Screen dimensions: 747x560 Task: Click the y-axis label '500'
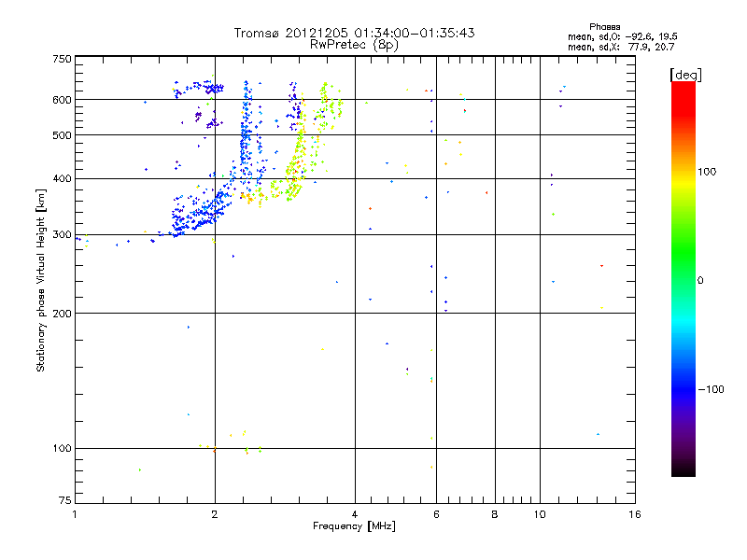pyautogui.click(x=62, y=135)
